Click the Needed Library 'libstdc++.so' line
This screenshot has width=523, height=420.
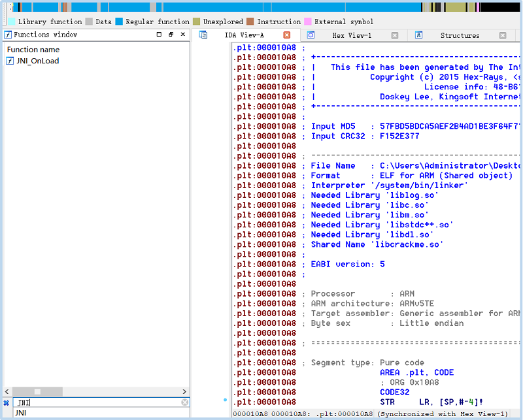coord(382,225)
